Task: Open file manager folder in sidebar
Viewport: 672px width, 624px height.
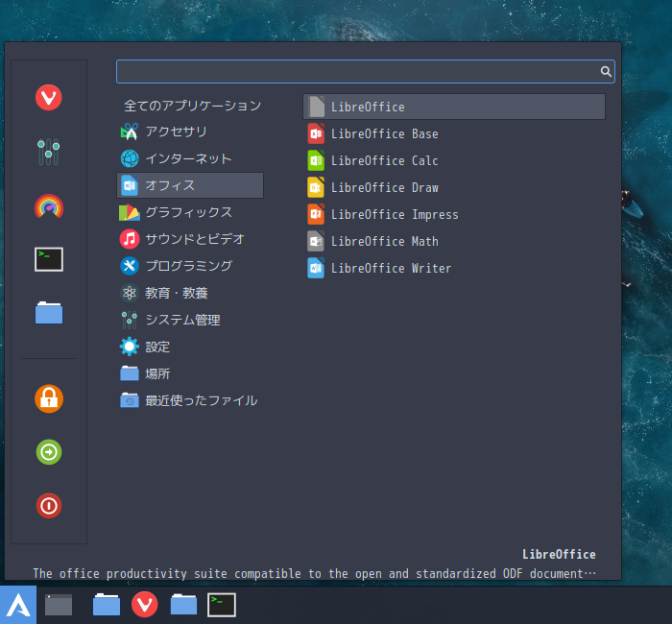Action: [48, 312]
